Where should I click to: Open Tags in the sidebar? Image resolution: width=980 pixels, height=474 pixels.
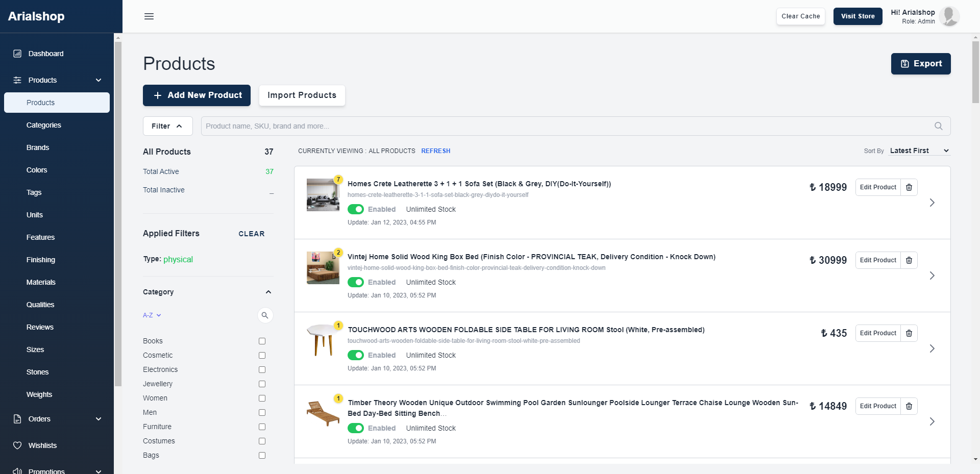point(34,192)
